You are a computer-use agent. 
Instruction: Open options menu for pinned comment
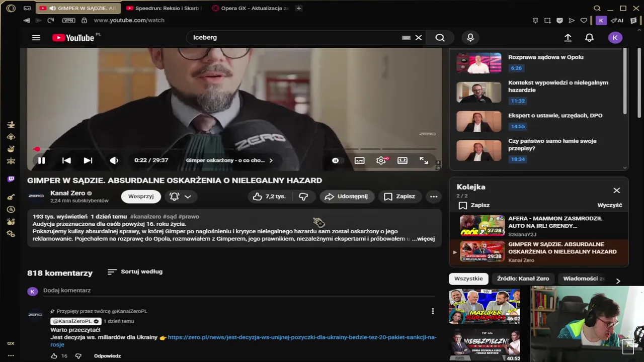[x=433, y=311]
